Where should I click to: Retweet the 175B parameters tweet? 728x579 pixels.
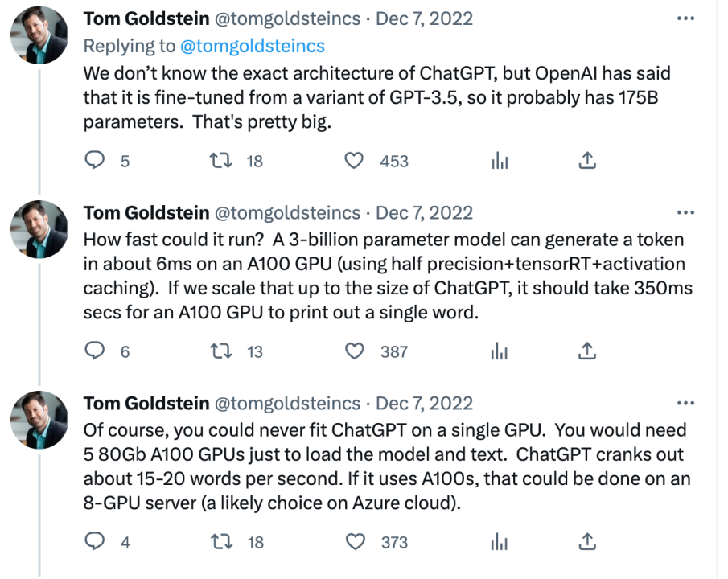coord(220,162)
